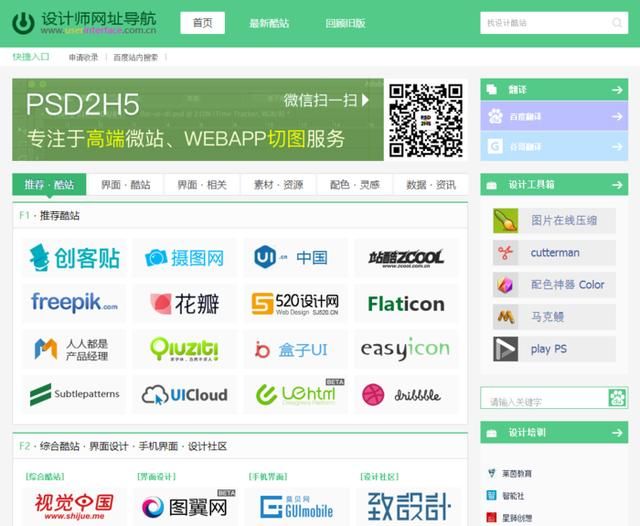Expand the 翻译 panel arrow

(x=617, y=90)
